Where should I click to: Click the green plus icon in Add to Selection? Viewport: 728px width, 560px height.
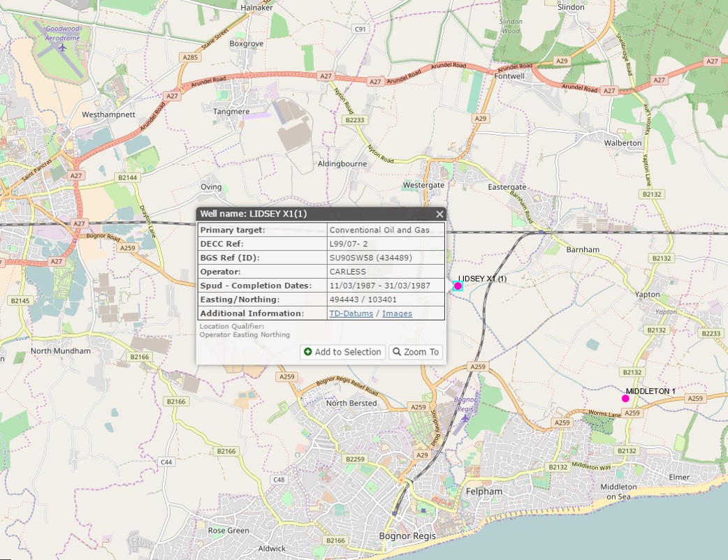click(308, 352)
